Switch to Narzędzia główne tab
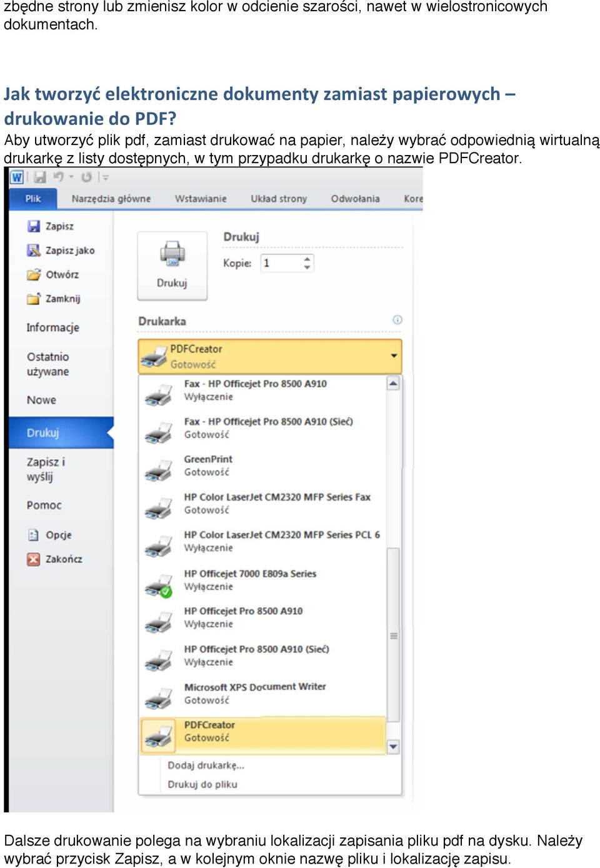Screen dimensions: 600x868 pyautogui.click(x=111, y=199)
